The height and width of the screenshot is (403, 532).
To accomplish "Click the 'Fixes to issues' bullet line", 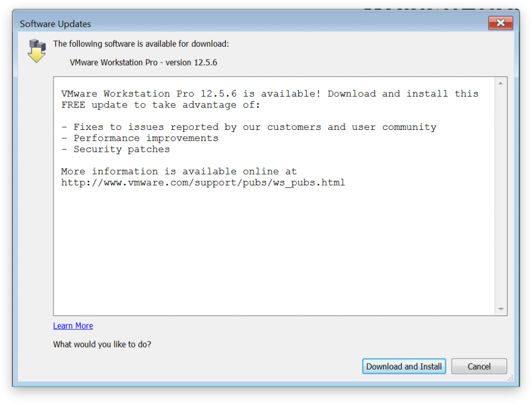I will click(x=249, y=127).
